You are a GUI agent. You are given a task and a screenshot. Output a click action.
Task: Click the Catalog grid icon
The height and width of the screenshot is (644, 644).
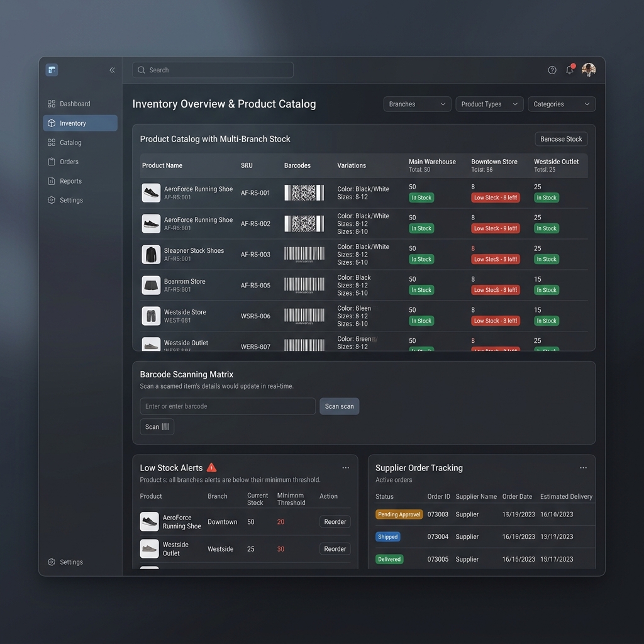tap(52, 142)
